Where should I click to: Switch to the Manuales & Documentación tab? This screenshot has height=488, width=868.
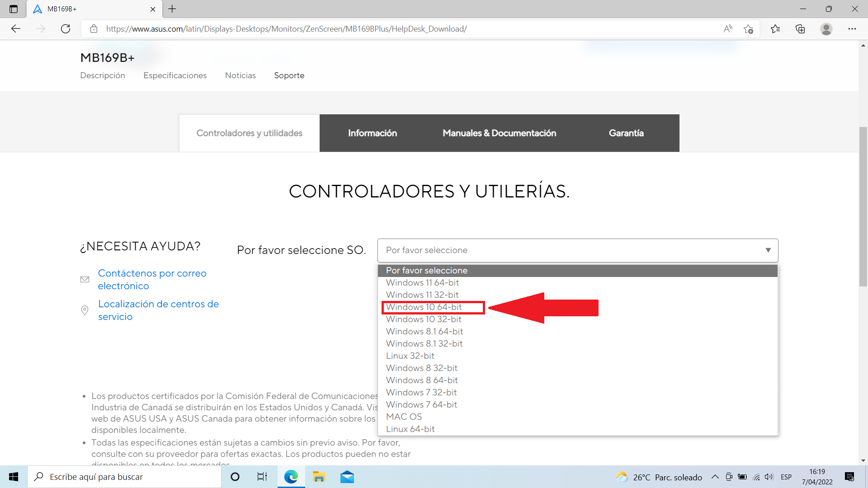[x=499, y=133]
